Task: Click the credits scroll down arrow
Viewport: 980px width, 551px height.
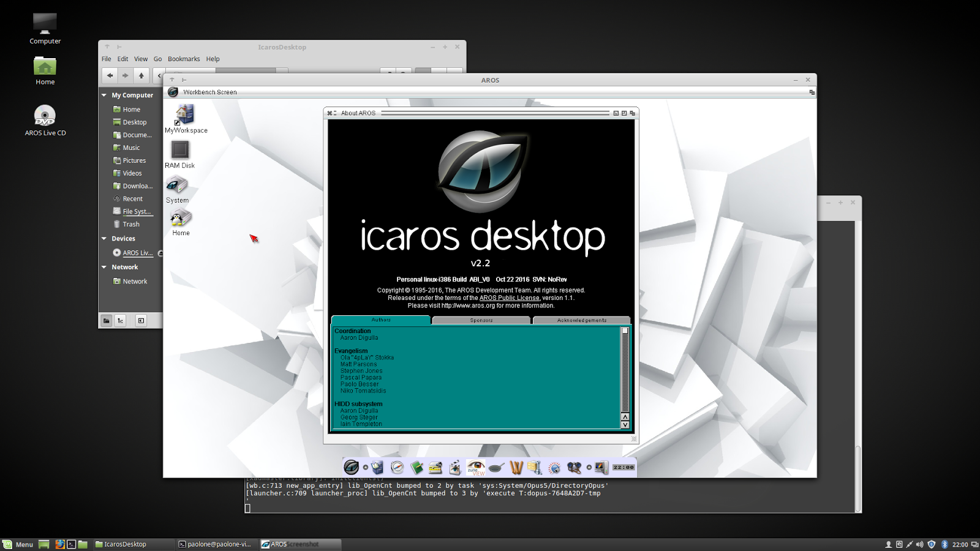Action: click(x=625, y=424)
